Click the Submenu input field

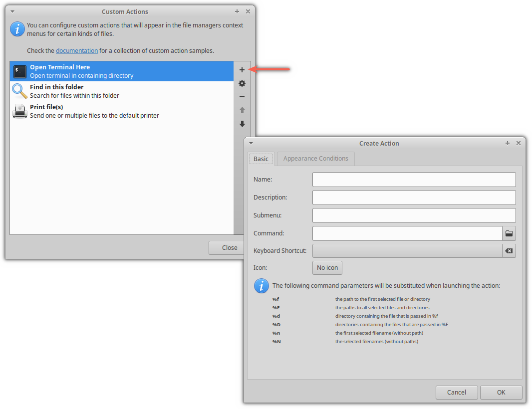tap(414, 215)
